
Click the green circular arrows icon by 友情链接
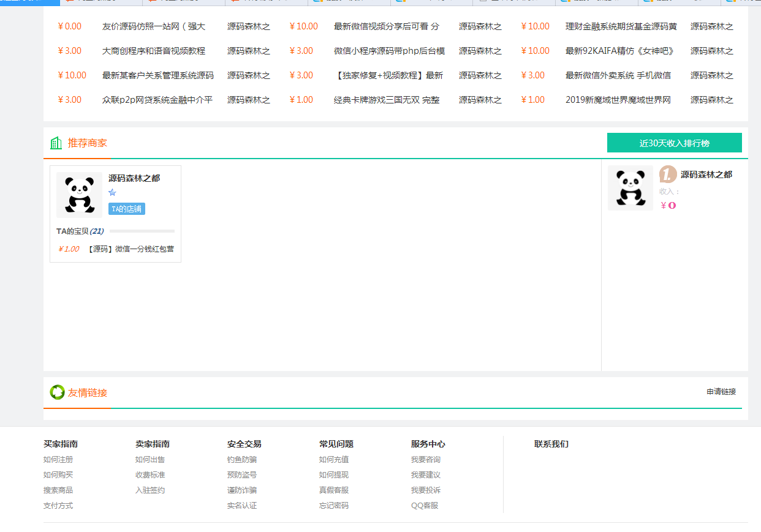[57, 392]
